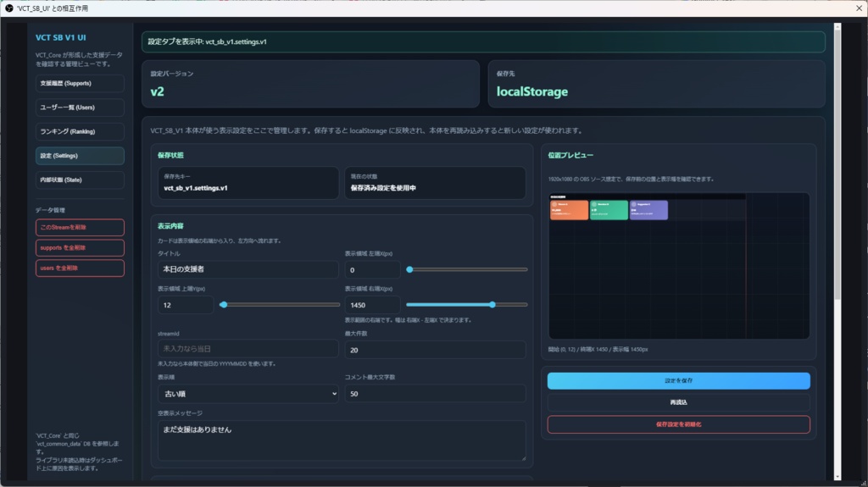Click the 最大件数 field showing 20
Viewport: 868px width, 487px height.
click(x=435, y=350)
